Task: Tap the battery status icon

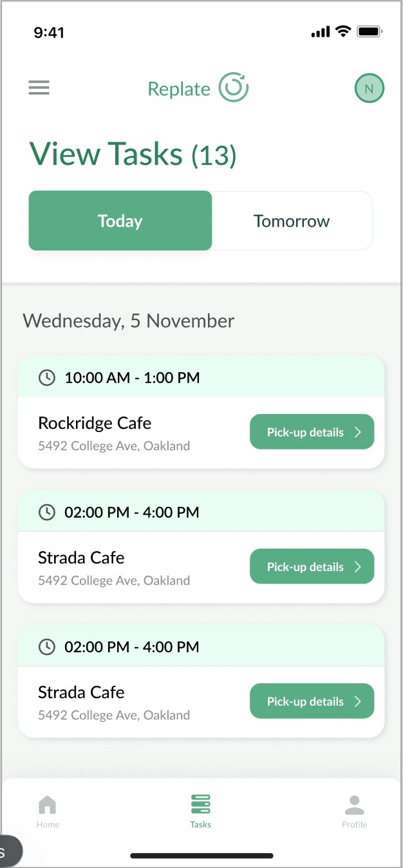Action: tap(370, 32)
